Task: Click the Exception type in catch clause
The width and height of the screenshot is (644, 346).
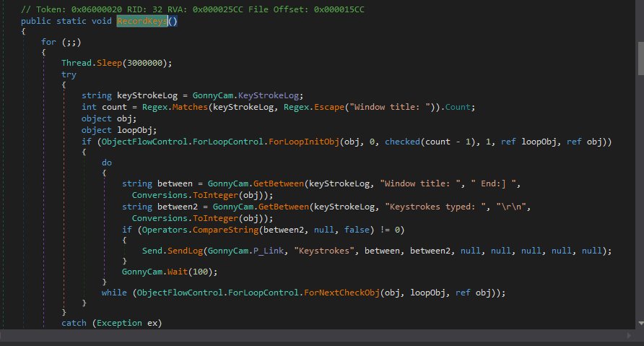Action: click(119, 323)
